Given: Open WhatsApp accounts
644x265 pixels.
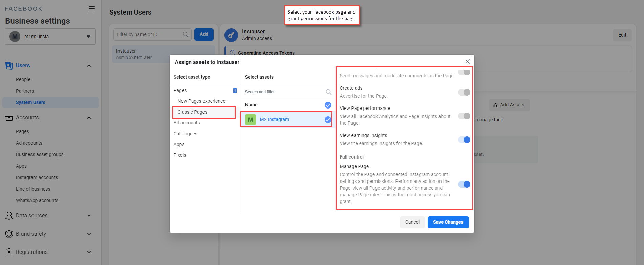Looking at the screenshot, I should click(x=37, y=200).
